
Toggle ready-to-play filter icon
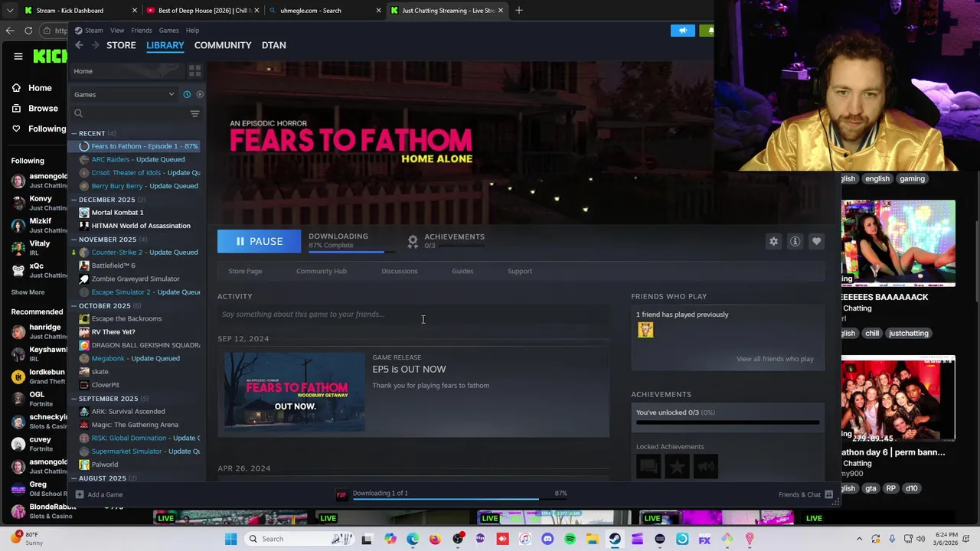(x=200, y=94)
